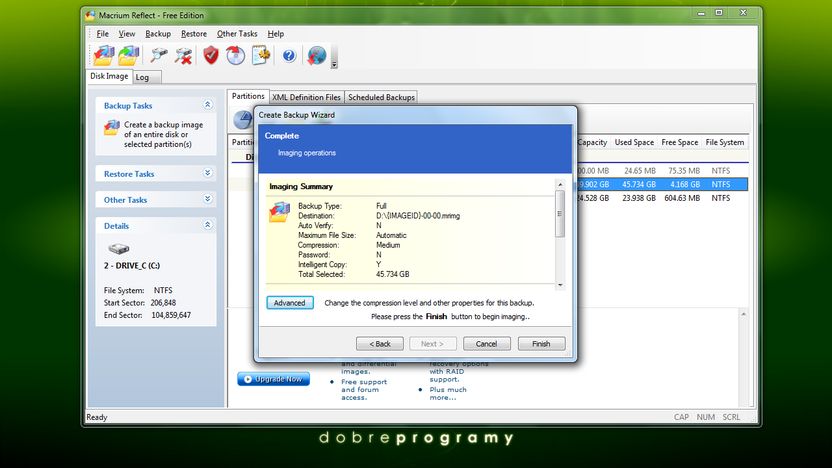Click the notepad with gear toolbar icon

(x=261, y=55)
